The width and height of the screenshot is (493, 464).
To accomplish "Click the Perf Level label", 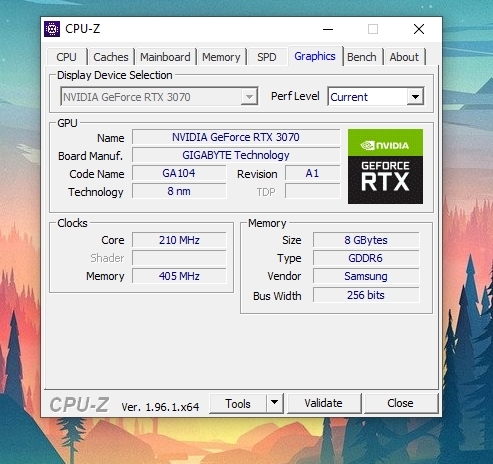I will click(295, 96).
